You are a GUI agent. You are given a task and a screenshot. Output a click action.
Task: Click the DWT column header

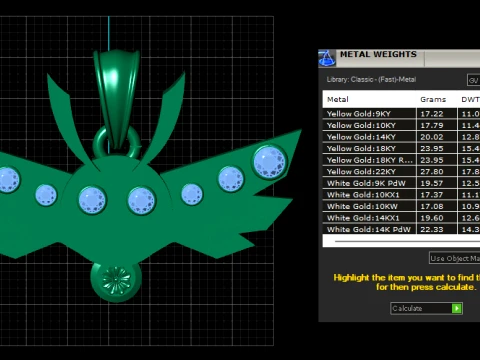pos(469,99)
